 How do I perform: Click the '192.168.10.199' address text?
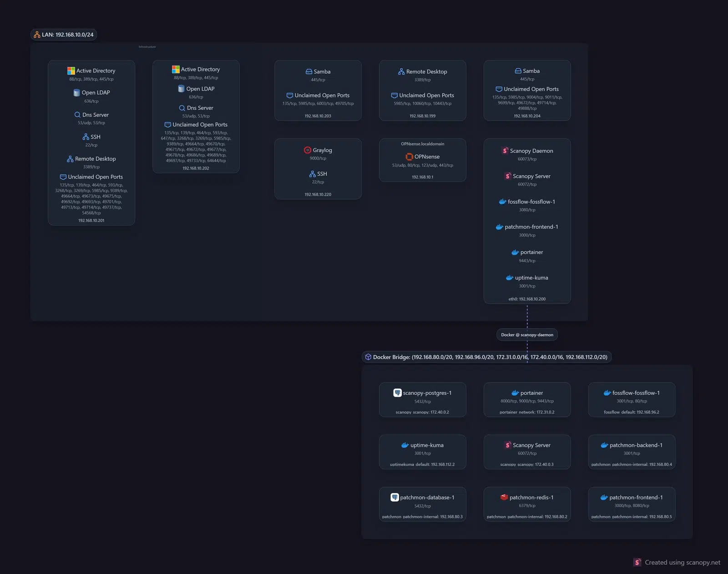423,116
